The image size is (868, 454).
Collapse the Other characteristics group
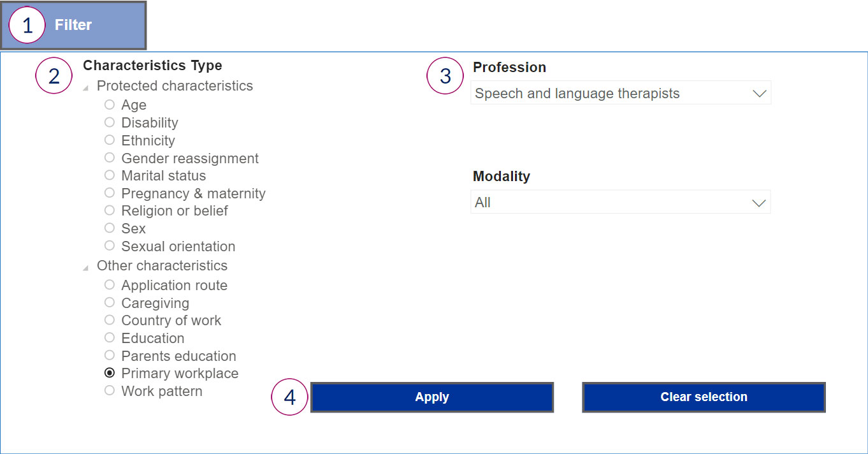tap(86, 268)
